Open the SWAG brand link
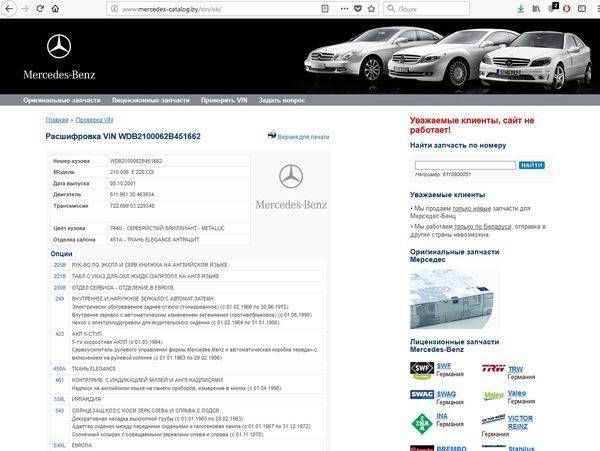 click(x=446, y=394)
